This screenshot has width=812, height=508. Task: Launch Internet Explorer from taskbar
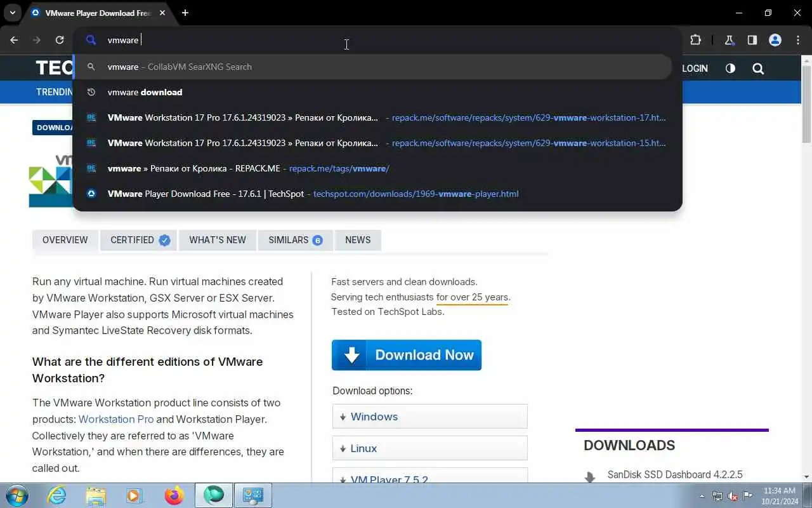point(57,495)
